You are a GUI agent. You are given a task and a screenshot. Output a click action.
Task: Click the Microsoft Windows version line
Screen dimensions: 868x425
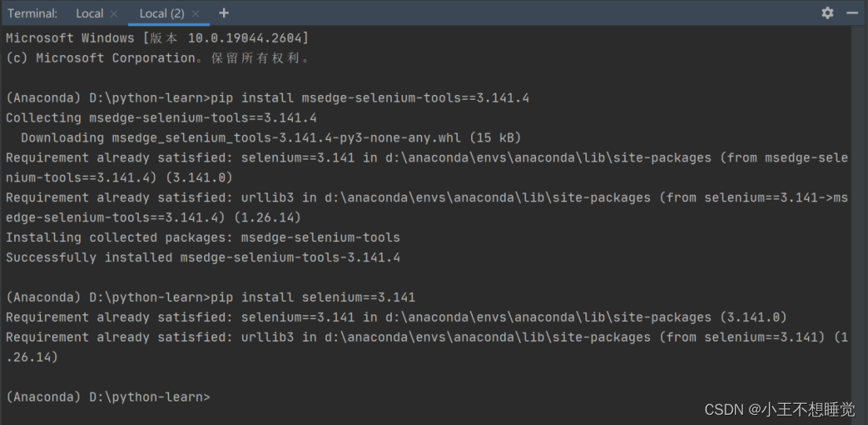(x=157, y=38)
